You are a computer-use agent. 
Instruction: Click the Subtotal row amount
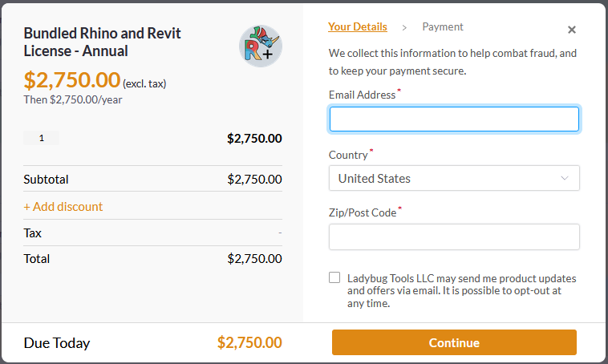(x=254, y=179)
